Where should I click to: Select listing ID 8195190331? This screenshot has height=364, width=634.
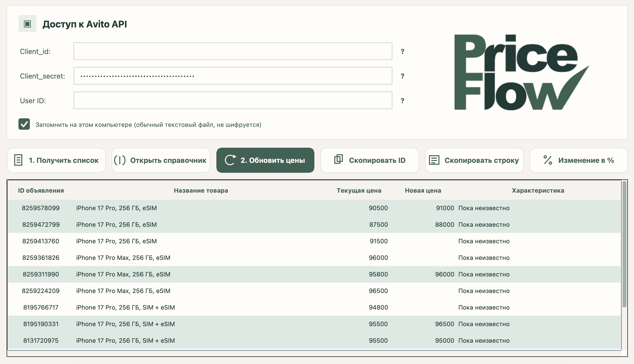41,324
